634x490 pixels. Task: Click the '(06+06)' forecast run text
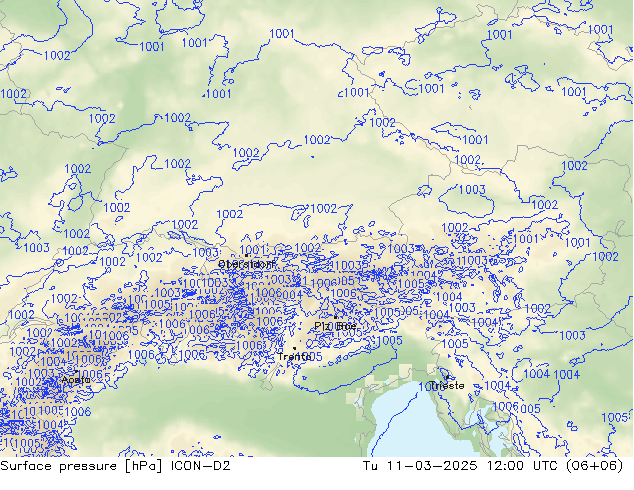tap(594, 466)
